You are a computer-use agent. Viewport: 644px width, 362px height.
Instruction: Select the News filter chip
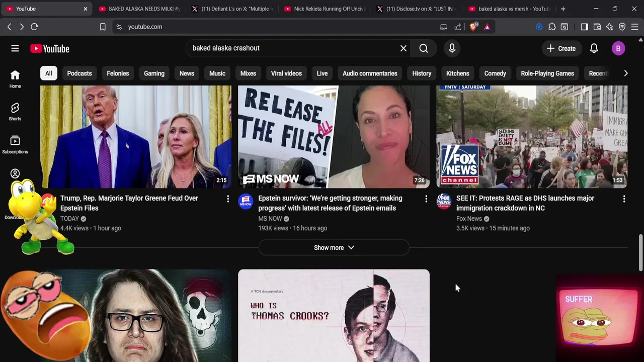[187, 73]
